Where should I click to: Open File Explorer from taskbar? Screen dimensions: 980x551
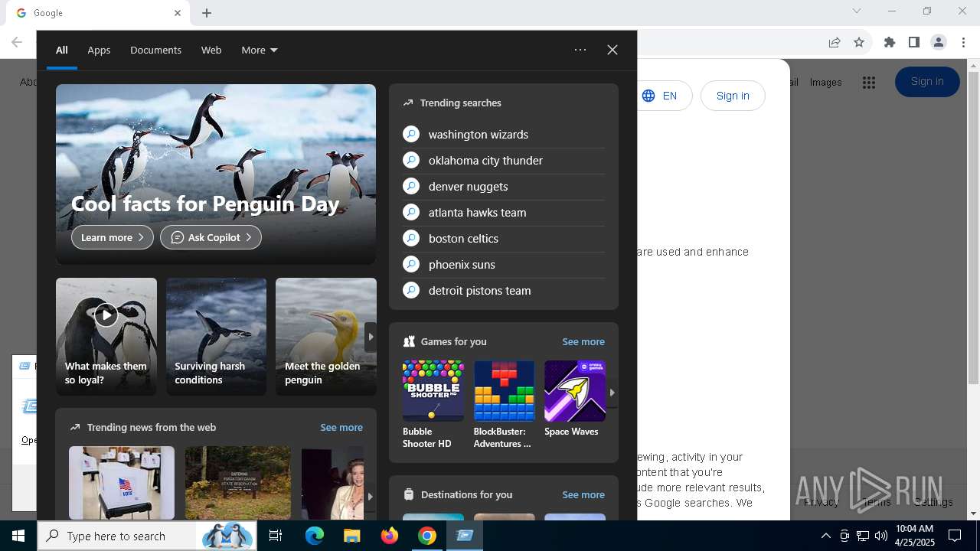[351, 536]
